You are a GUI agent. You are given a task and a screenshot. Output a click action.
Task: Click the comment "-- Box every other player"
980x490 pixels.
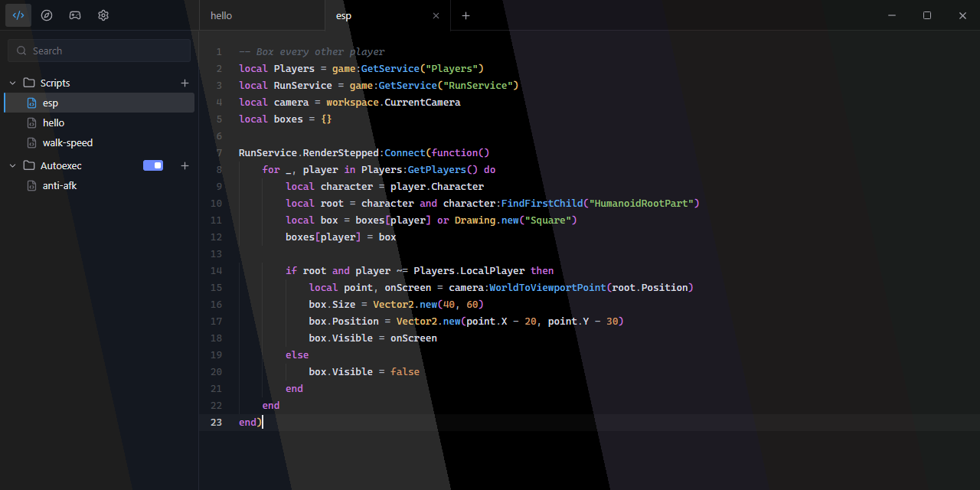pyautogui.click(x=312, y=51)
